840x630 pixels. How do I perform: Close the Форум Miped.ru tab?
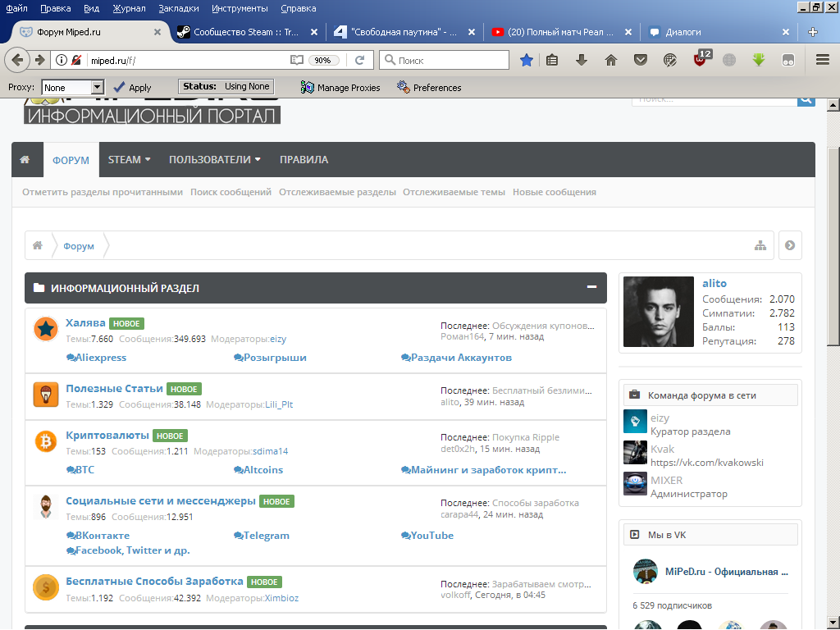[x=157, y=32]
